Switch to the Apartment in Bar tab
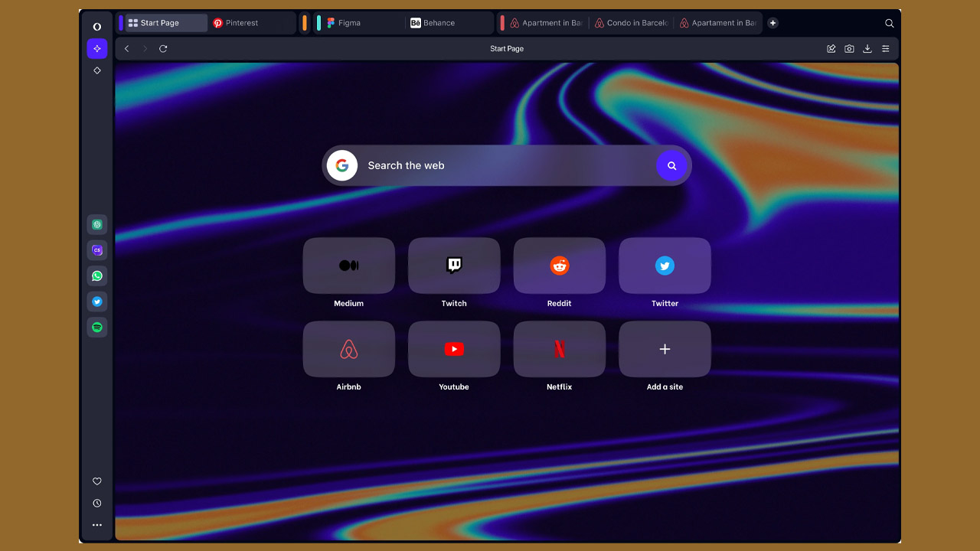Viewport: 980px width, 551px height. point(547,23)
